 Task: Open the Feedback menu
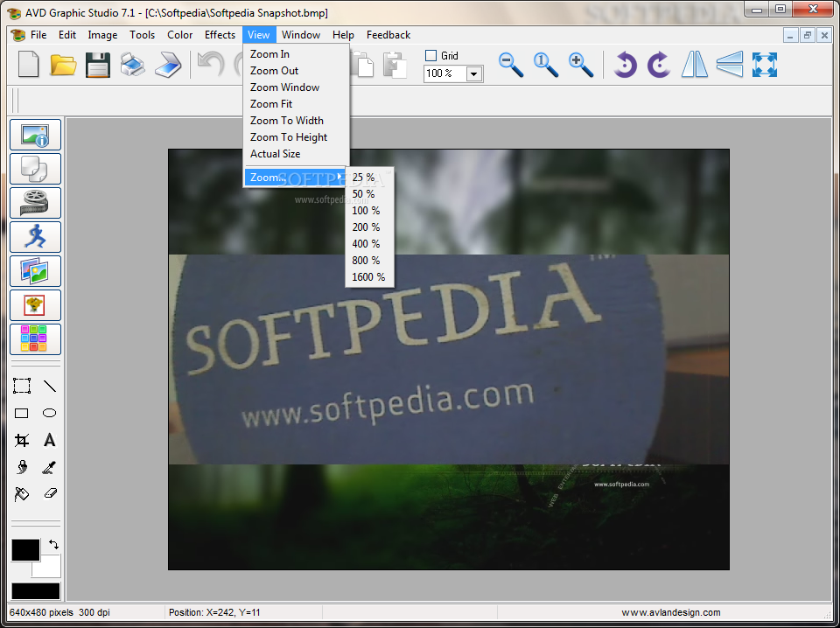point(388,35)
